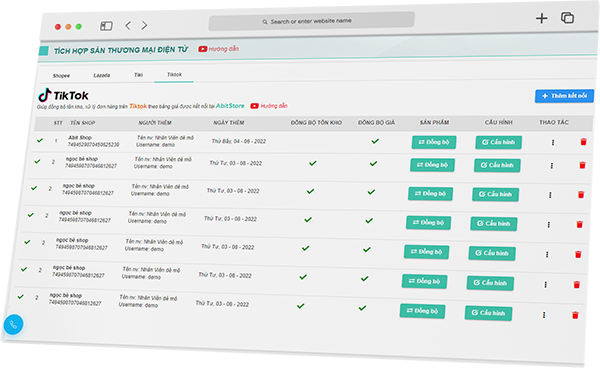The image size is (600, 368).
Task: Click the NGƯỜI THÊM column header
Action: (x=155, y=123)
